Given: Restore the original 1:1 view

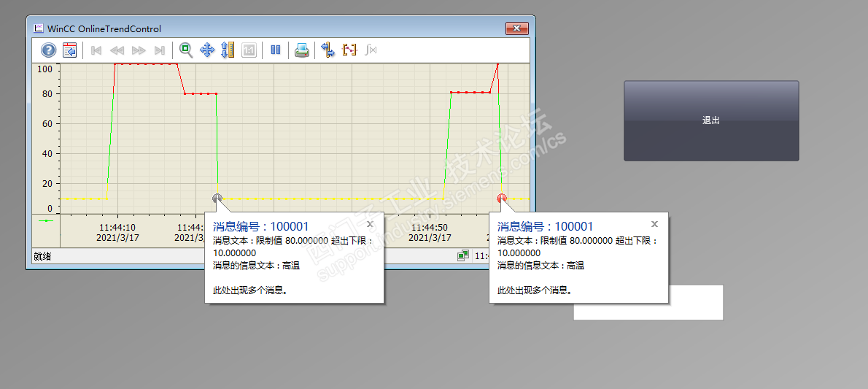Looking at the screenshot, I should pyautogui.click(x=249, y=50).
